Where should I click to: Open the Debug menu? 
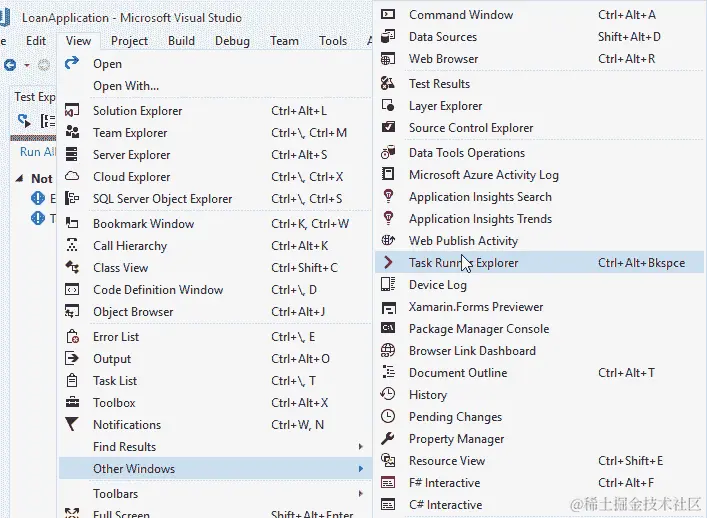[x=232, y=41]
